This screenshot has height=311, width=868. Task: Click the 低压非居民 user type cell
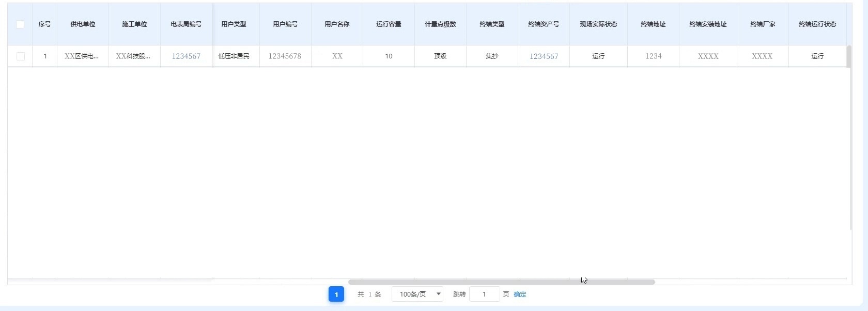coord(234,56)
